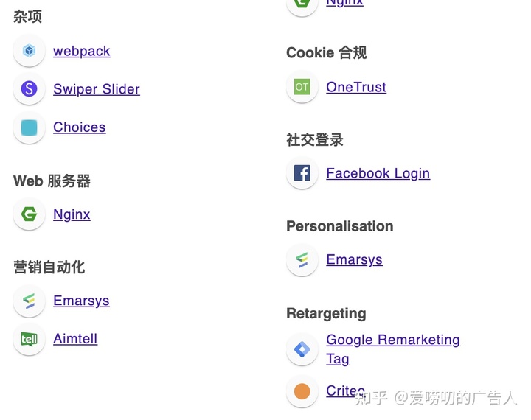
Task: Click the Emarsys icon under Personalisation
Action: (x=302, y=260)
